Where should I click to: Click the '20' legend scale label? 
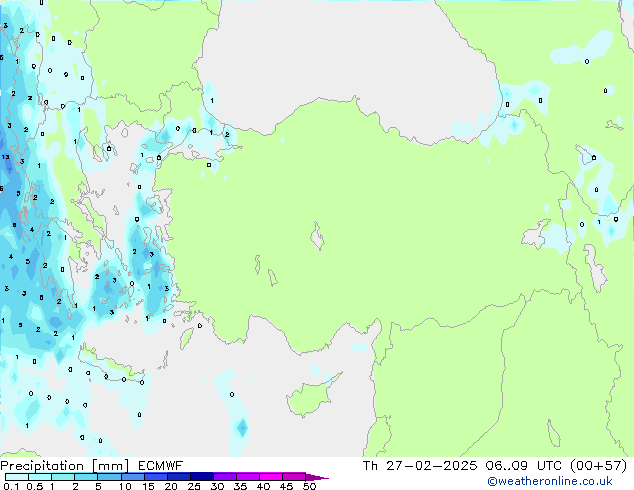(171, 486)
